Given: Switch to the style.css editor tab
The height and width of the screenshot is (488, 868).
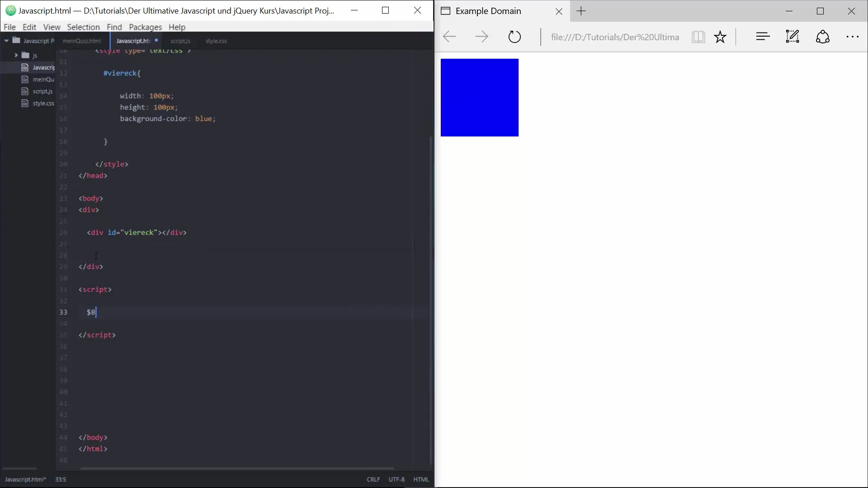Looking at the screenshot, I should 216,41.
